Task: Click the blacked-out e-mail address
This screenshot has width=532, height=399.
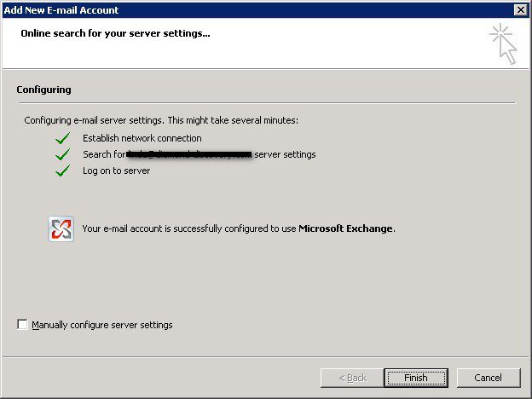Action: coord(189,154)
